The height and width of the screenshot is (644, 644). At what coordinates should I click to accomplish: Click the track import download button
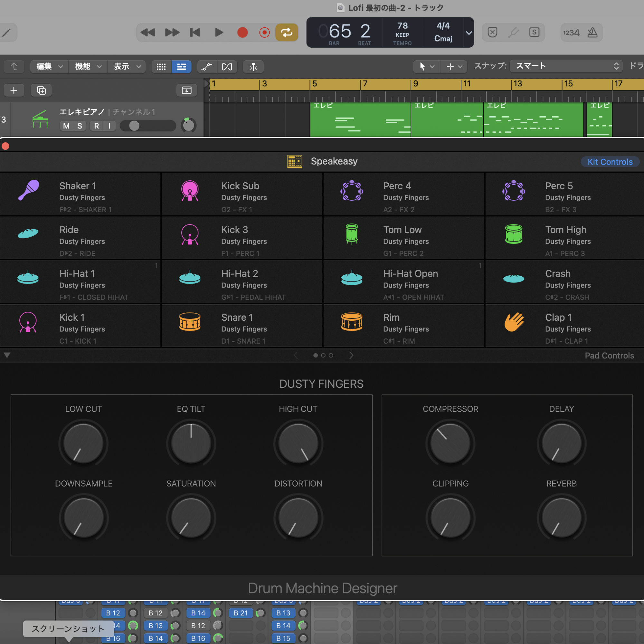pyautogui.click(x=187, y=90)
